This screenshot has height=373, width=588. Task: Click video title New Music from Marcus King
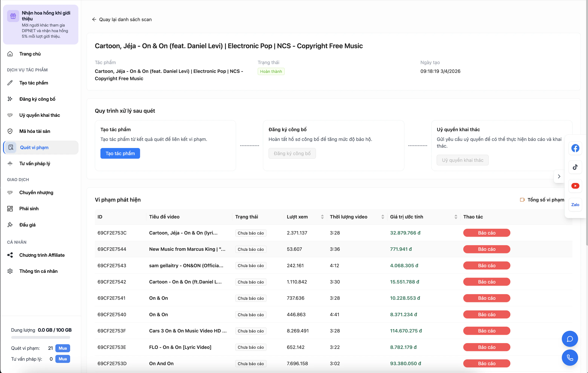[187, 249]
